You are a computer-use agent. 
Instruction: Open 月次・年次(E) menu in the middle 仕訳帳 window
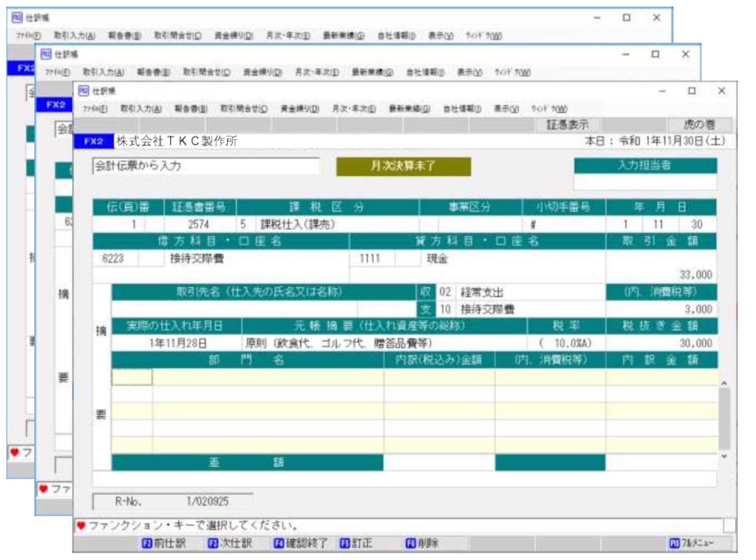[x=317, y=72]
